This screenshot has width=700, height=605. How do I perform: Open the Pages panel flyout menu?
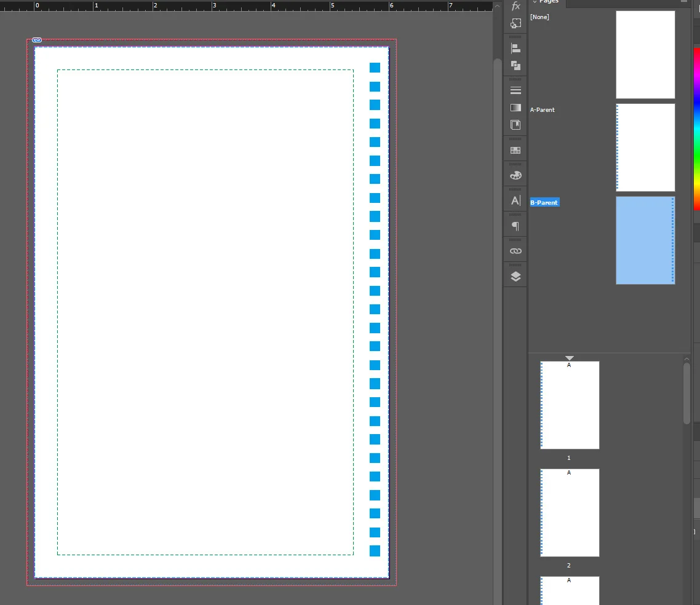(683, 1)
